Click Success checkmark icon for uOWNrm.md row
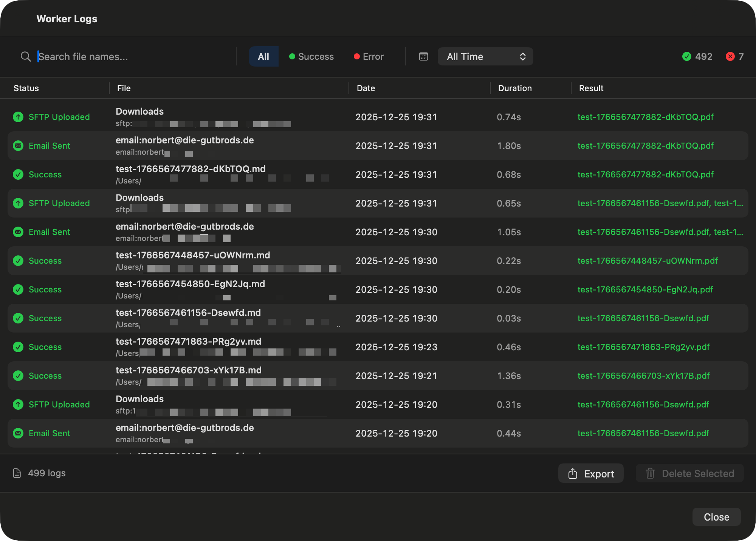Image resolution: width=756 pixels, height=541 pixels. point(18,261)
